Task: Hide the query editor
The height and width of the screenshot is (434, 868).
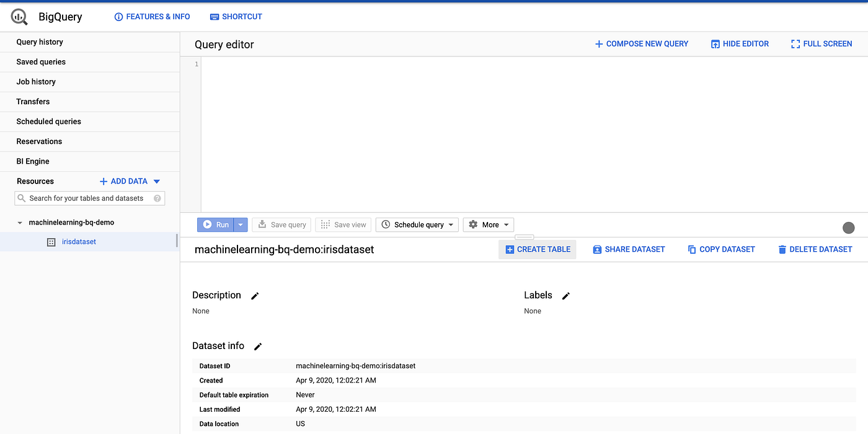Action: pyautogui.click(x=740, y=43)
